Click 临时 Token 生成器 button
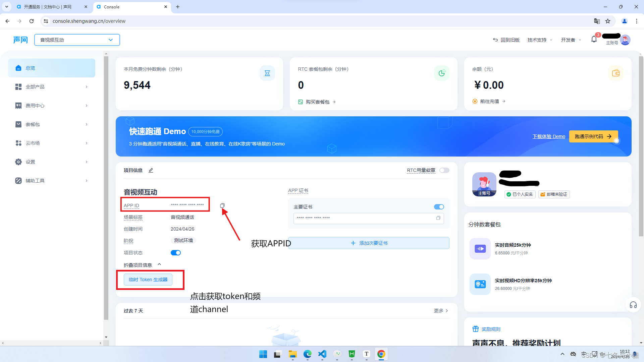 tap(148, 280)
